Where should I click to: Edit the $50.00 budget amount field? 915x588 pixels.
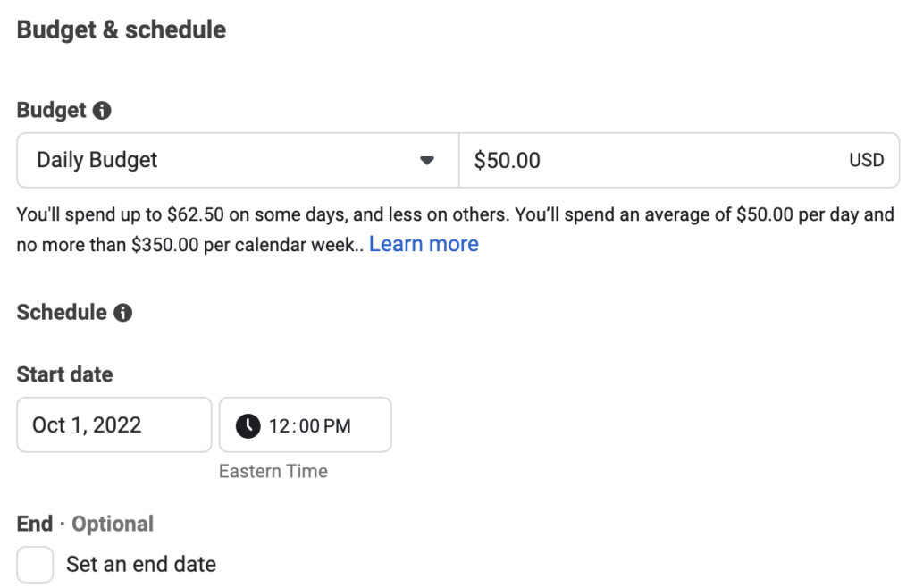click(x=625, y=160)
